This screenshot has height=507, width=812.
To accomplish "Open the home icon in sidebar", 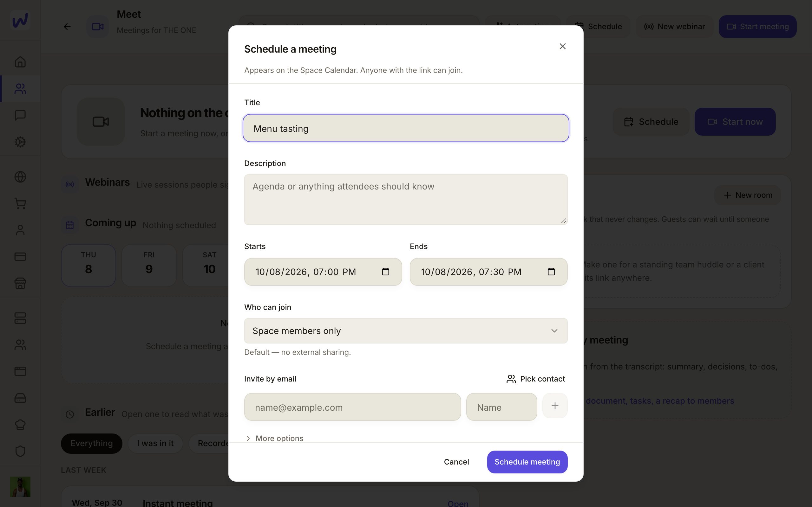I will 20,62.
